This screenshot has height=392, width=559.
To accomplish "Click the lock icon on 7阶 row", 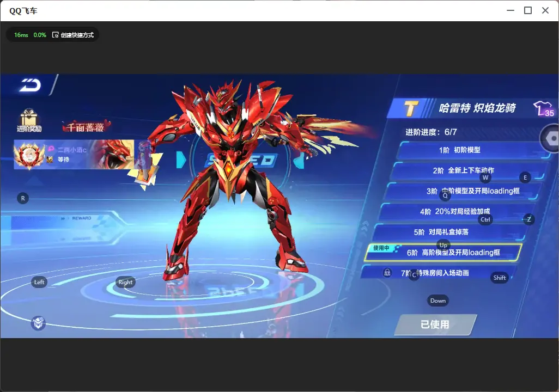I will tap(387, 273).
